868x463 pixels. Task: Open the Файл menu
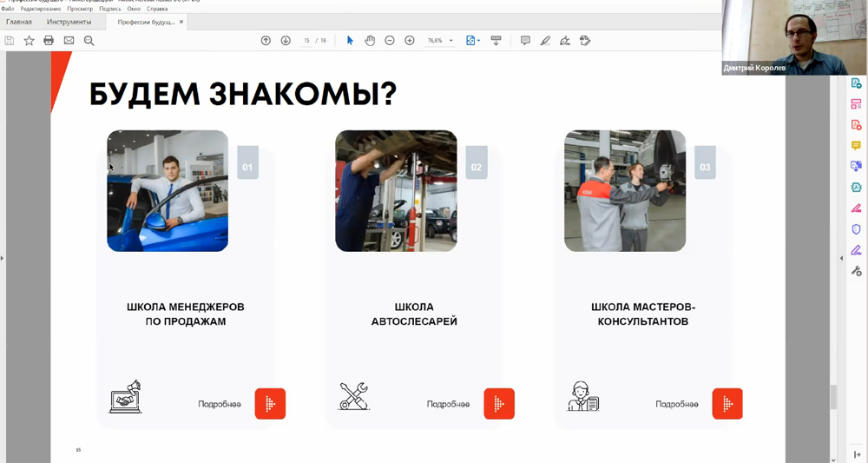[8, 9]
